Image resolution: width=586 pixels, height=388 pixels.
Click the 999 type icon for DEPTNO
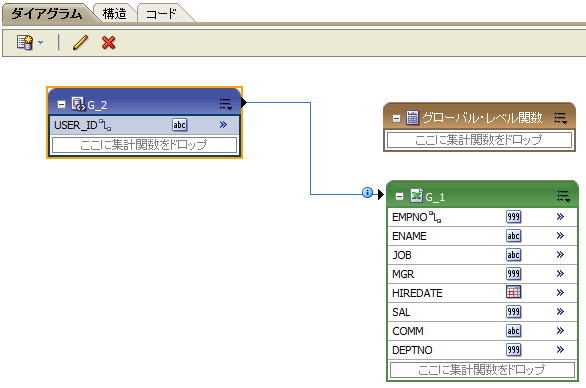click(513, 350)
